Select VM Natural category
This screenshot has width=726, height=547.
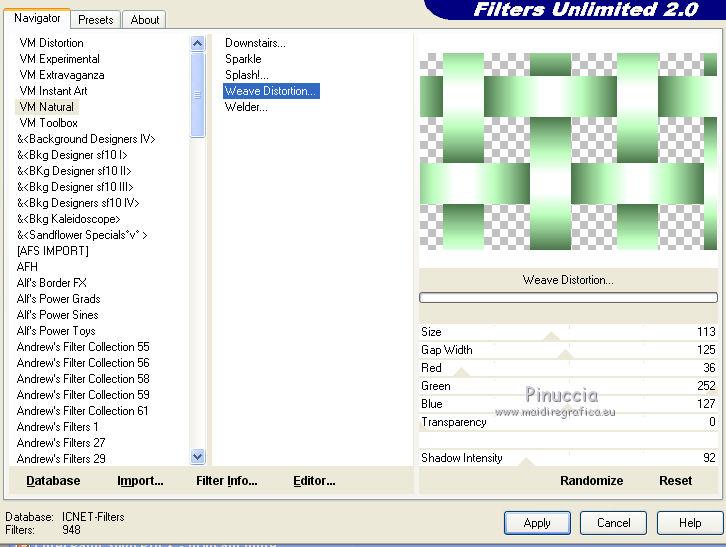click(x=47, y=107)
